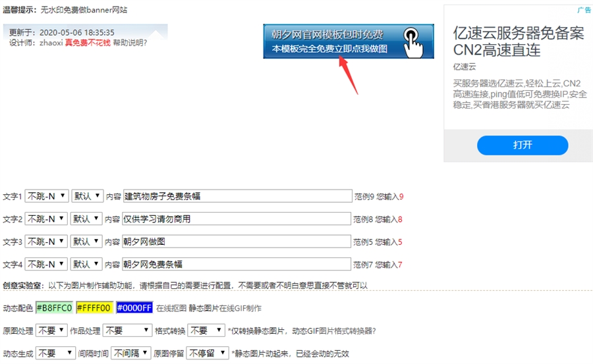Viewport: 593px width, 364px height.
Task: Expand the 原图停留 不停留 dropdown
Action: pos(206,353)
